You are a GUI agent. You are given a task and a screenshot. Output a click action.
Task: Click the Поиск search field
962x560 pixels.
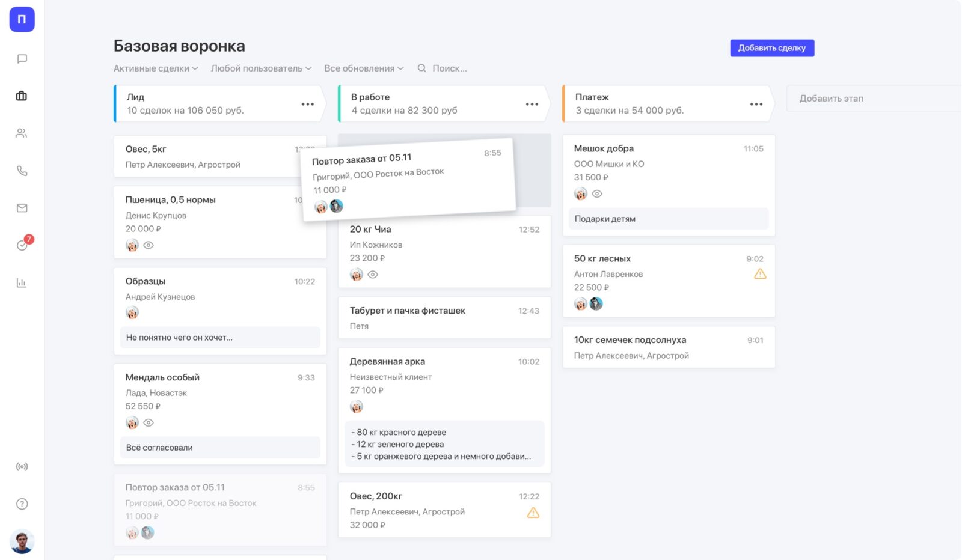click(449, 68)
